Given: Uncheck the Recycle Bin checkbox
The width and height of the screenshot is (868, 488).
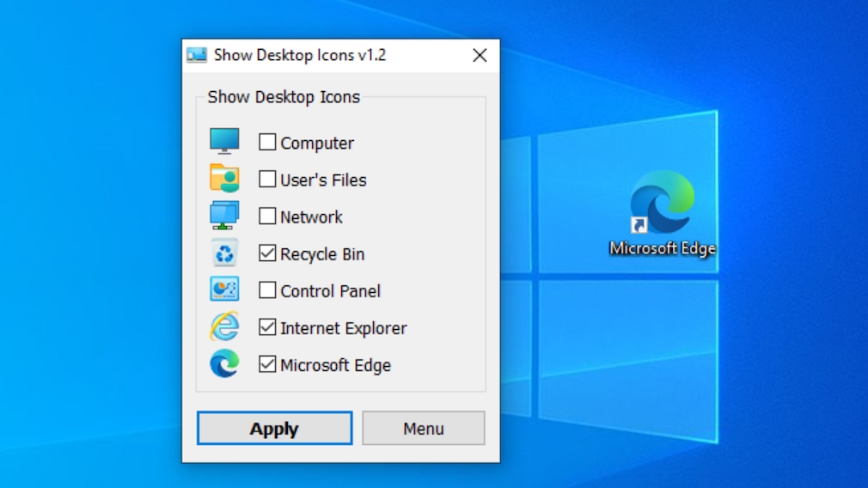Looking at the screenshot, I should pyautogui.click(x=267, y=253).
